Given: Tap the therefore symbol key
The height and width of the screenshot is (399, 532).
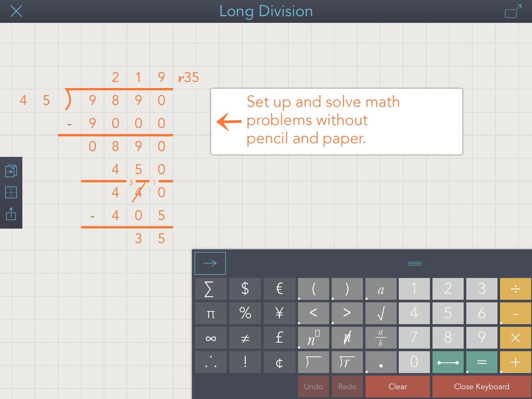Looking at the screenshot, I should coord(211,362).
